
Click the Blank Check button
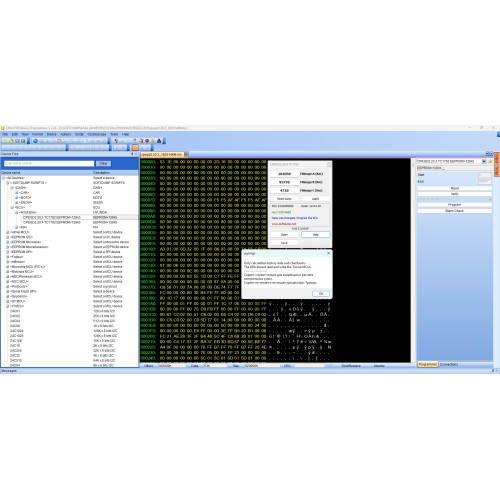(455, 211)
